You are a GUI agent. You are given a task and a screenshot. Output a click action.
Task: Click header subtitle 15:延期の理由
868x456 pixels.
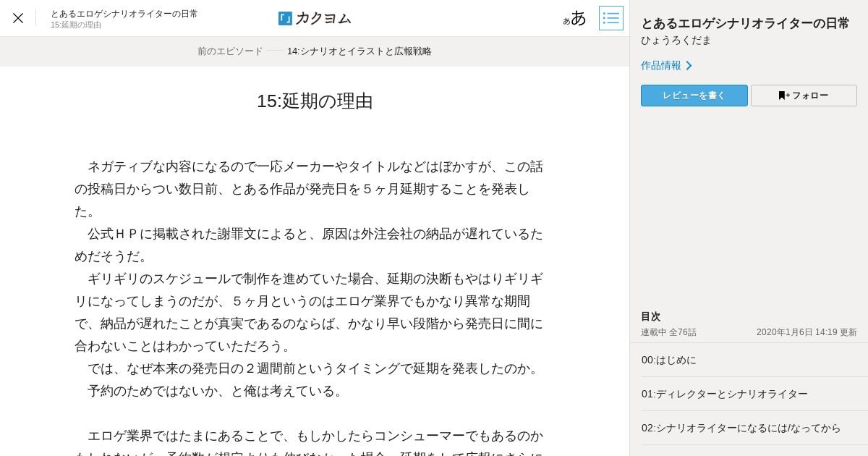76,25
